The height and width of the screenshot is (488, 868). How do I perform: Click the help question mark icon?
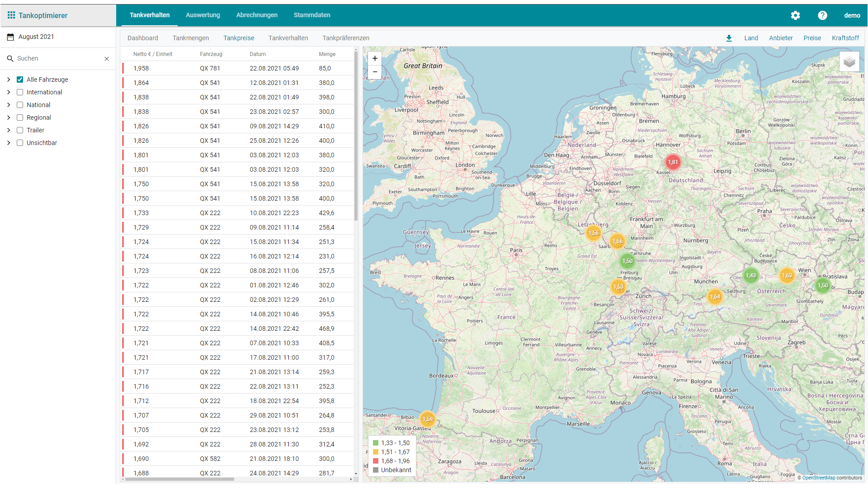point(822,15)
